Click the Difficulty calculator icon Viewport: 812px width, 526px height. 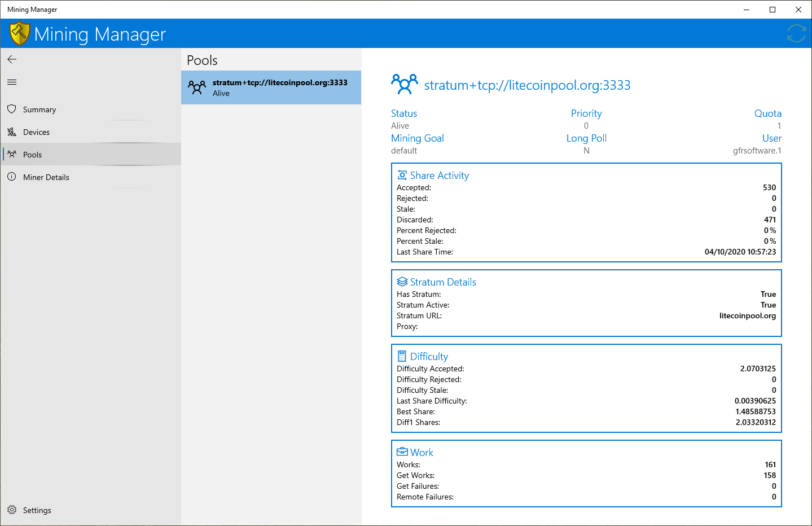point(402,356)
